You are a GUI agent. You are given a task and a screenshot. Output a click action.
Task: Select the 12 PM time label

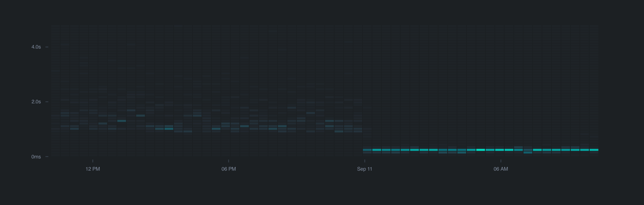click(x=93, y=169)
